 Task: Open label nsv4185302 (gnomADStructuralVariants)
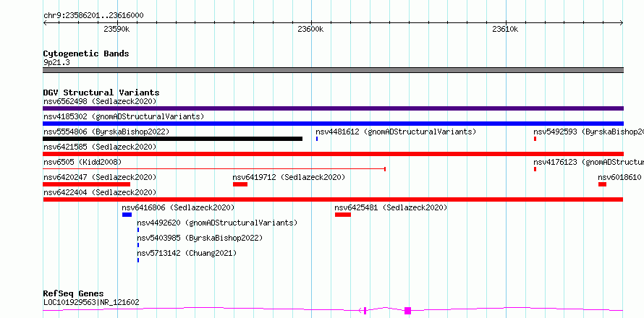point(124,116)
